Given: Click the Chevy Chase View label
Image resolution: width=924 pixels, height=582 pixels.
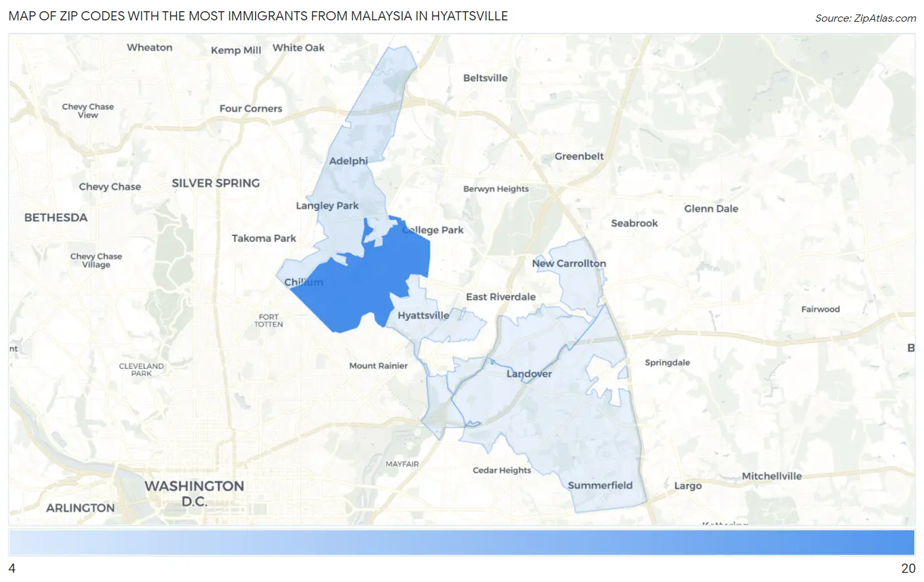Looking at the screenshot, I should pyautogui.click(x=87, y=110).
